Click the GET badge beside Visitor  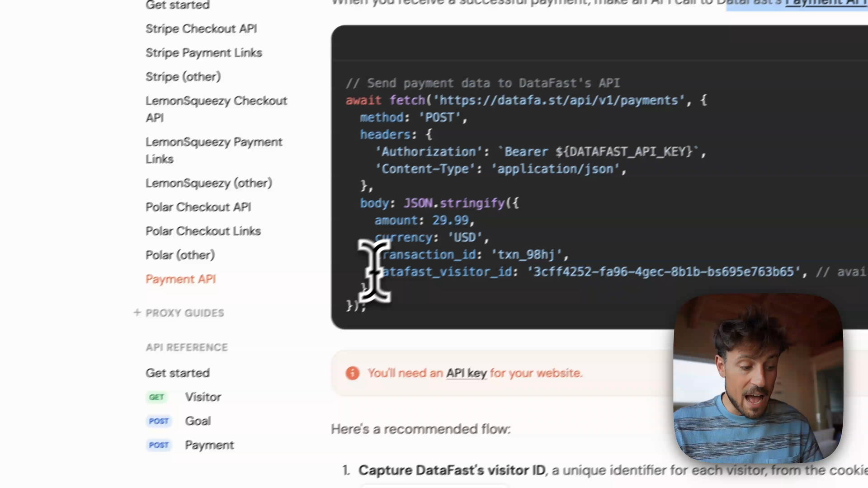156,397
